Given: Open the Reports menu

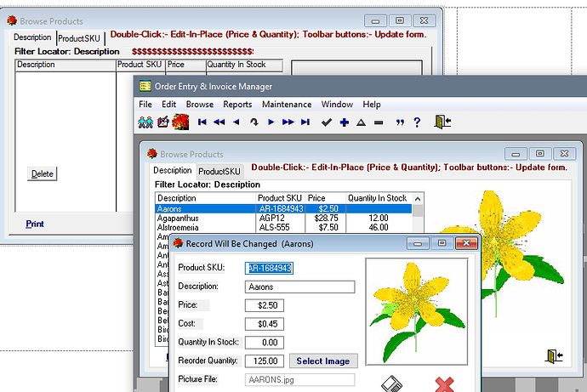Looking at the screenshot, I should pyautogui.click(x=237, y=105).
